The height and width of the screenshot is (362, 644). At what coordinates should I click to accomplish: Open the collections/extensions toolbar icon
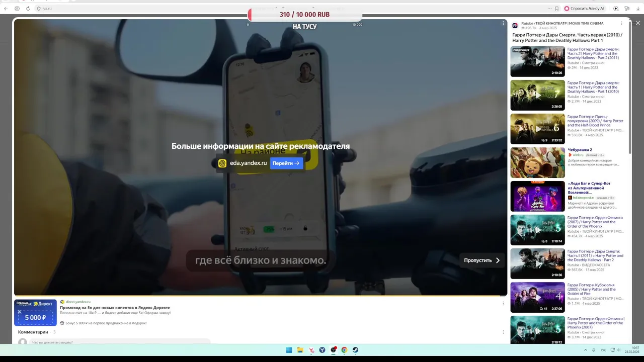coord(627,9)
